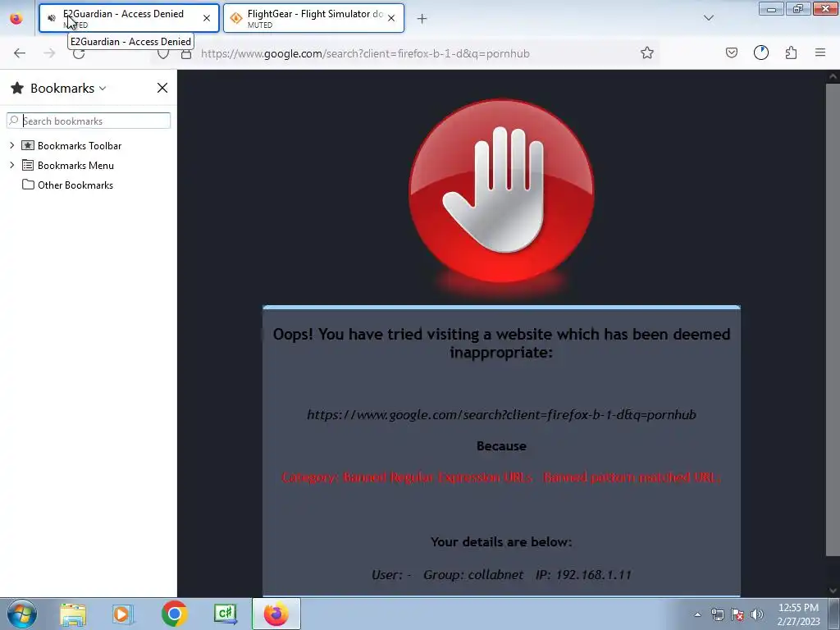Click the IP: 192.168.1.11 text
The width and height of the screenshot is (840, 630).
(x=583, y=575)
